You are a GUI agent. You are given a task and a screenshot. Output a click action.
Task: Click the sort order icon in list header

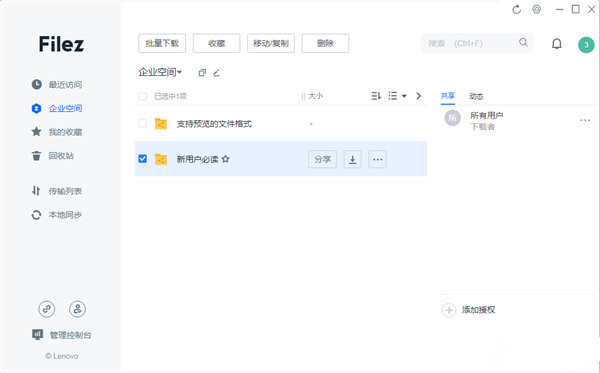[x=376, y=96]
